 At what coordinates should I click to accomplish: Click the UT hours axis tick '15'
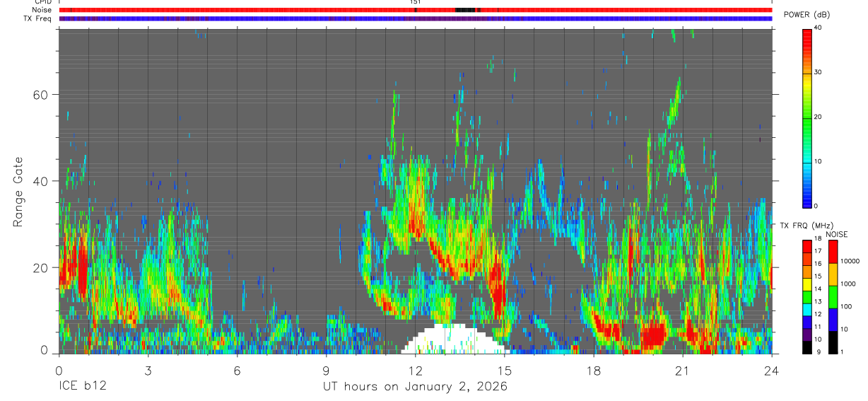point(505,370)
